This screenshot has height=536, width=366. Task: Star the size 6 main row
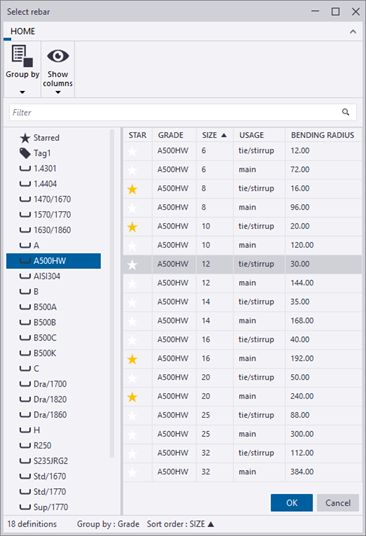(x=132, y=170)
